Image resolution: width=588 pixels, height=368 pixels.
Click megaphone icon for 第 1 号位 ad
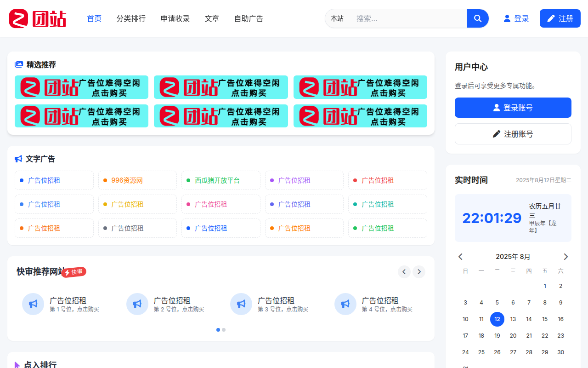pos(33,304)
